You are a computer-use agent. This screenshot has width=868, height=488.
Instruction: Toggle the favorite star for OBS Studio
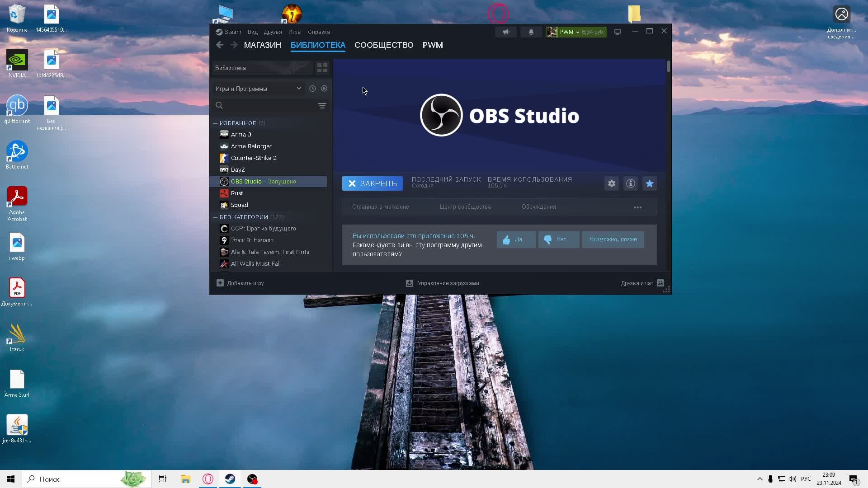(649, 183)
